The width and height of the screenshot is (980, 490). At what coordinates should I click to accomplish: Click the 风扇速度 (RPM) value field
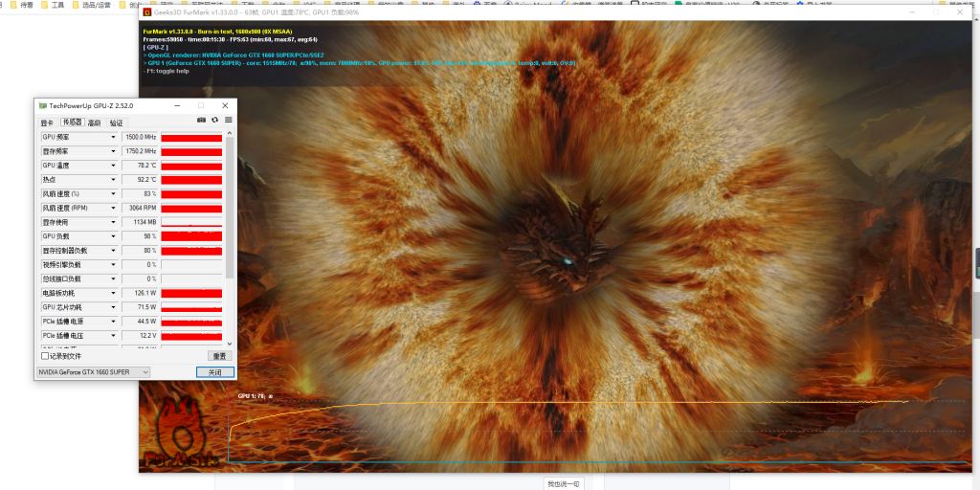point(140,208)
